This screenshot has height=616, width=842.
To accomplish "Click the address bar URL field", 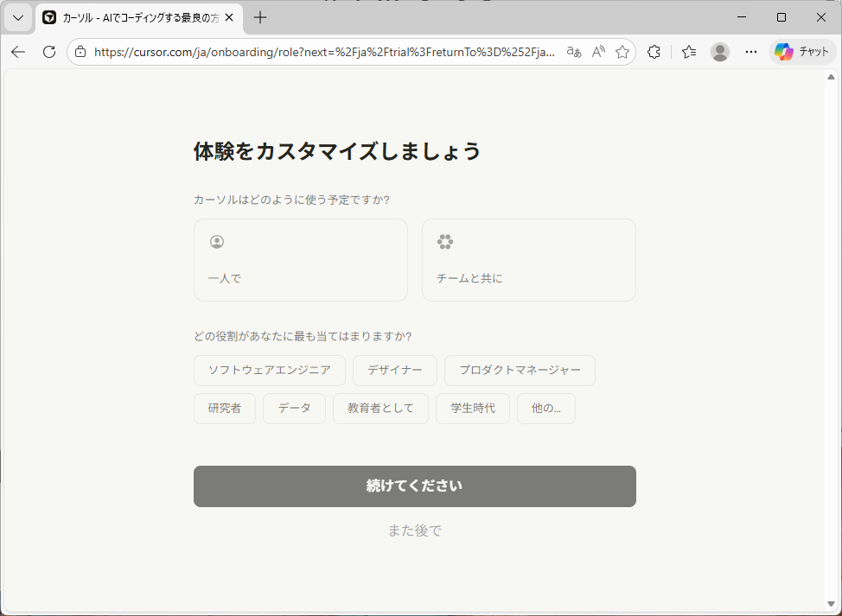I will (x=324, y=52).
